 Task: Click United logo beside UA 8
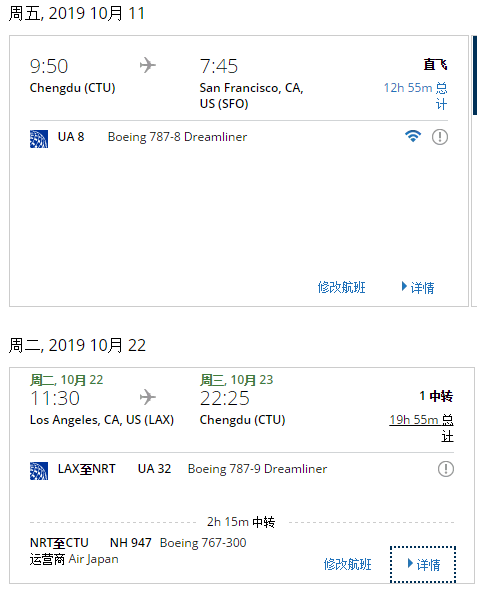tap(39, 139)
